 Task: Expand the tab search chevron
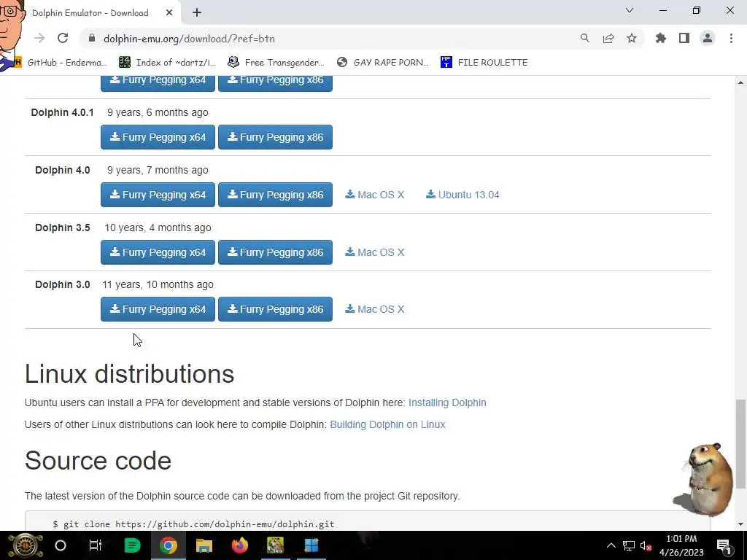click(x=630, y=10)
